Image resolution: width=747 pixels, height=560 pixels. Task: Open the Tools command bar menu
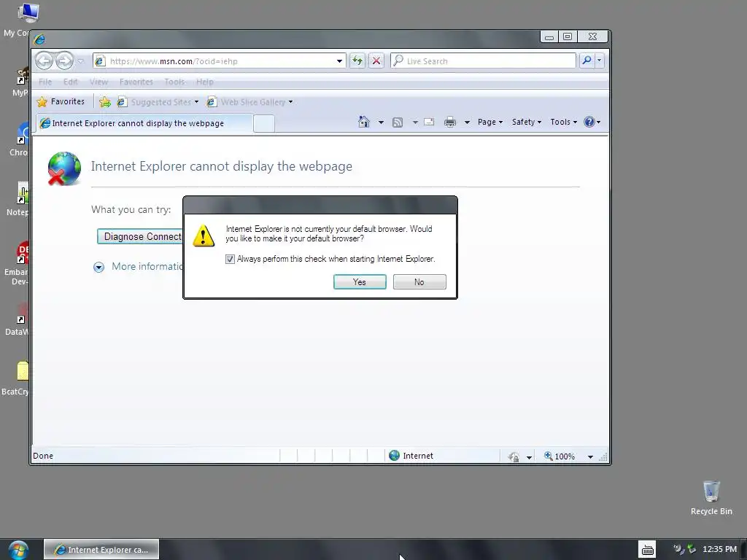coord(564,122)
